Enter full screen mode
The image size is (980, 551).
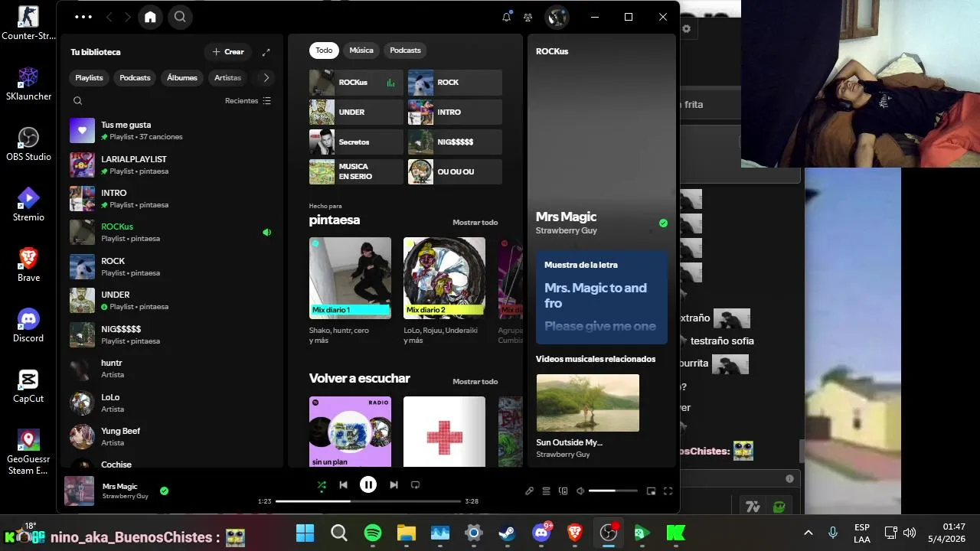(668, 491)
